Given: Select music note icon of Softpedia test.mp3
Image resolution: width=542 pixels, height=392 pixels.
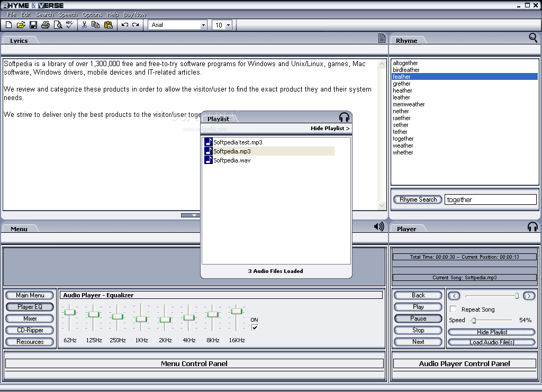Looking at the screenshot, I should click(208, 142).
